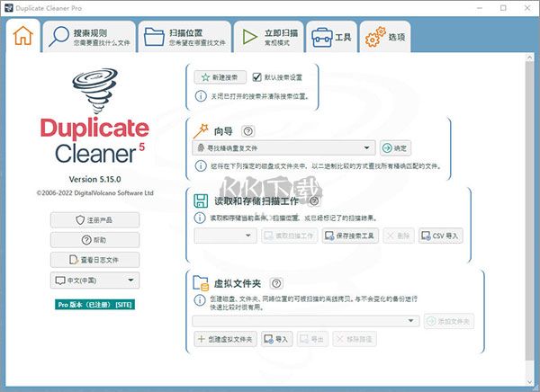Click the app icon in title bar
The height and width of the screenshot is (392, 540).
(9, 8)
